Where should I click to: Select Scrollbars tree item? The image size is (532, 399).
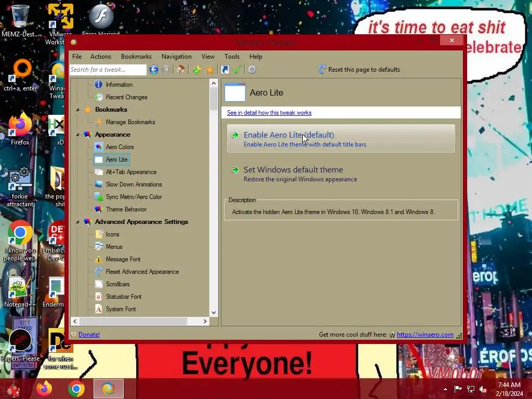click(117, 284)
